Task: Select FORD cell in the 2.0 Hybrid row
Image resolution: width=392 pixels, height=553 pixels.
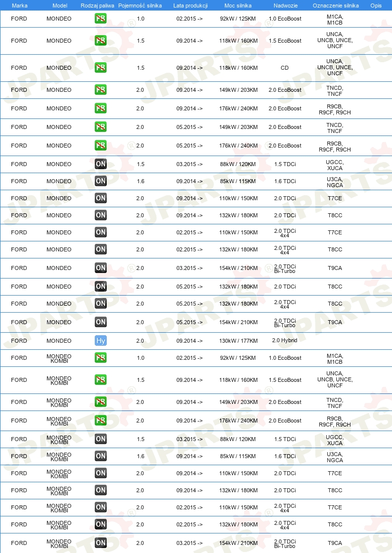Action: coord(19,341)
